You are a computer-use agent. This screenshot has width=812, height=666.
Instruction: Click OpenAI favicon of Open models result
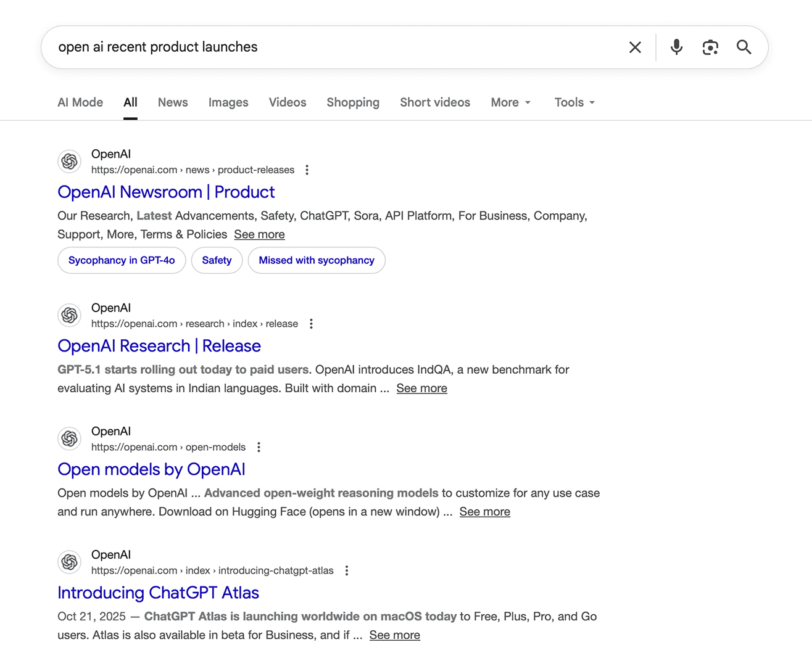[x=70, y=439]
